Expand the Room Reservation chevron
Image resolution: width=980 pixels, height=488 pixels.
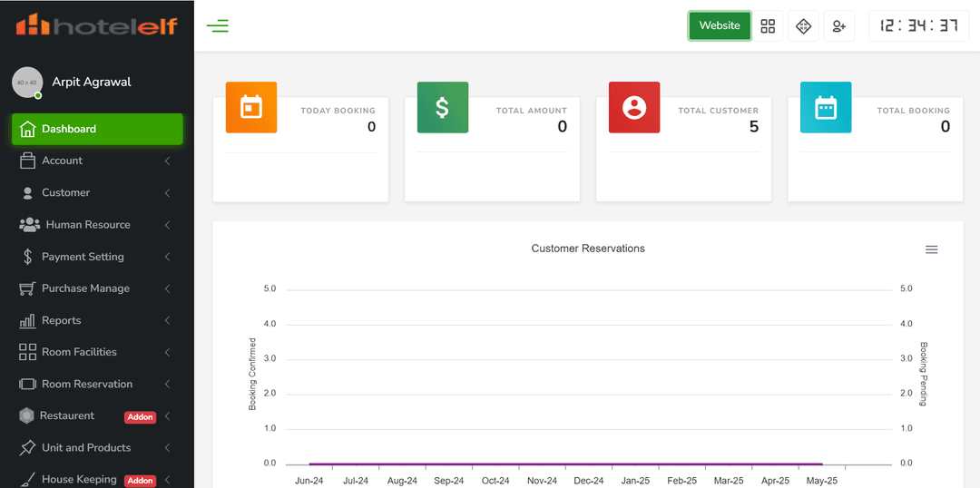click(168, 385)
